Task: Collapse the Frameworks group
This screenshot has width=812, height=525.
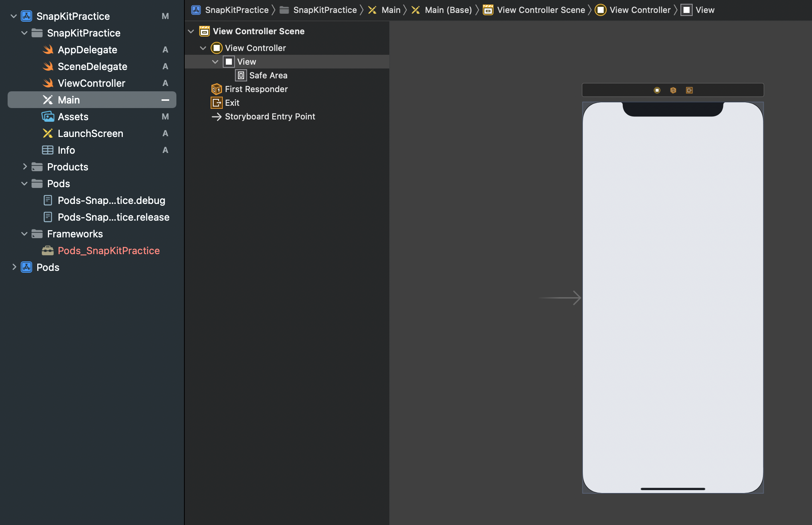Action: [x=24, y=234]
